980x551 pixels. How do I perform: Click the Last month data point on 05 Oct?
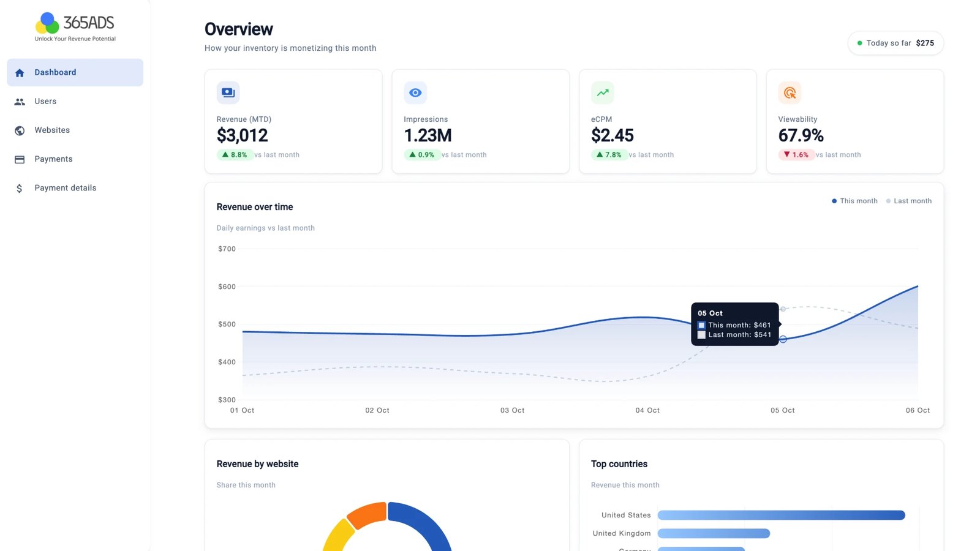(x=783, y=309)
